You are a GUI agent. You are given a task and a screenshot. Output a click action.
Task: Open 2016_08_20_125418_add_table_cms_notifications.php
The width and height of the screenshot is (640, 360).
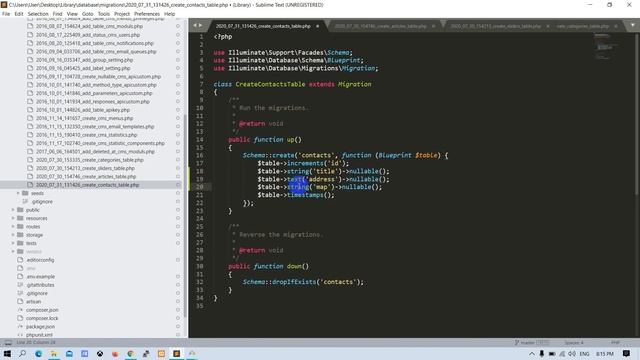[95, 43]
